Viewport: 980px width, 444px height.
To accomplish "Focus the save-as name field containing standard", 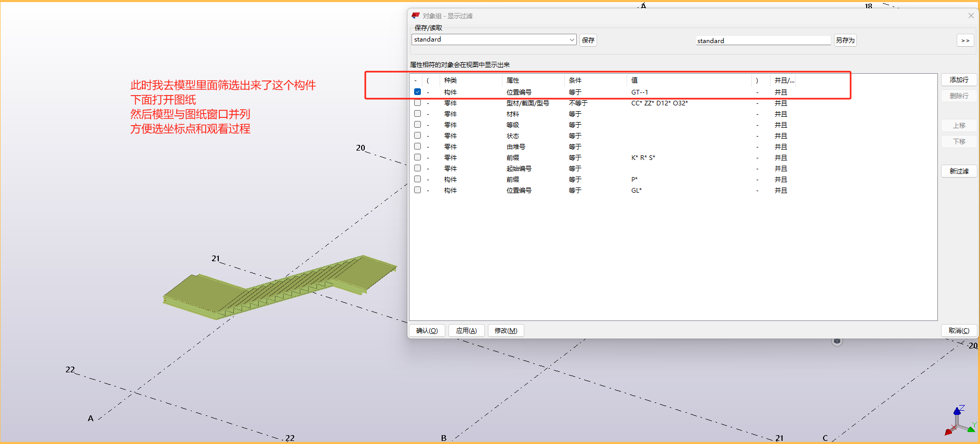I will click(x=763, y=41).
